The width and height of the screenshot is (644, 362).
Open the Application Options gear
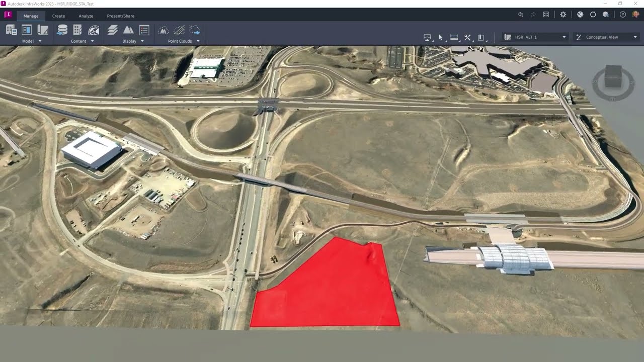[563, 15]
